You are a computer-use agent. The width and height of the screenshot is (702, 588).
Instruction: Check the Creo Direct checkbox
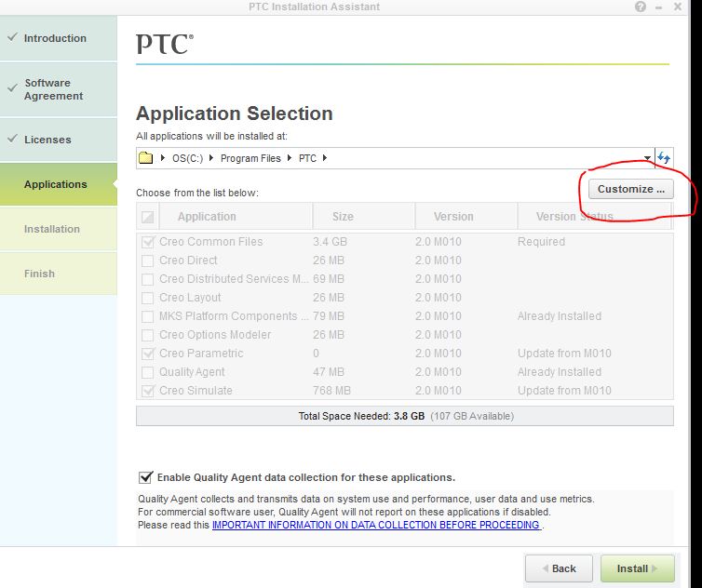pos(147,261)
